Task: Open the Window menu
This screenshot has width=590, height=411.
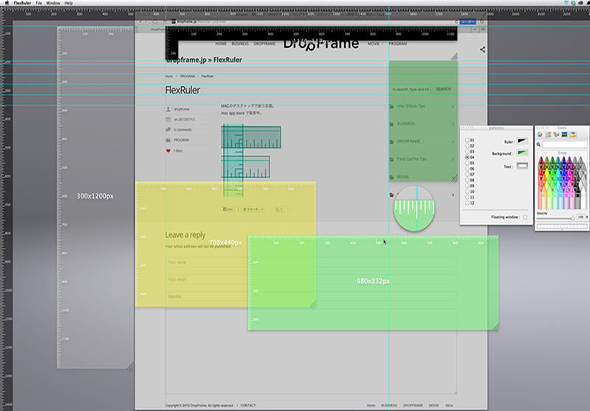Action: pos(53,3)
